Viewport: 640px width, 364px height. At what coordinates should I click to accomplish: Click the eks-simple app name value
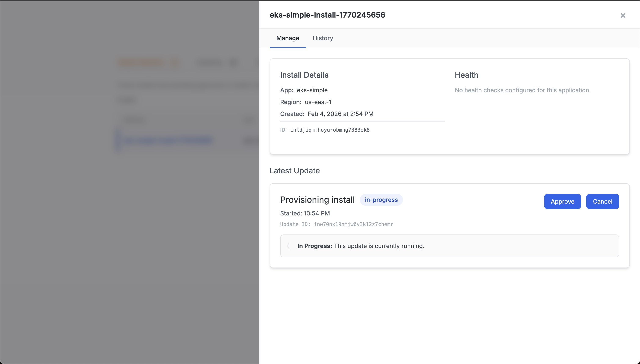pyautogui.click(x=312, y=90)
